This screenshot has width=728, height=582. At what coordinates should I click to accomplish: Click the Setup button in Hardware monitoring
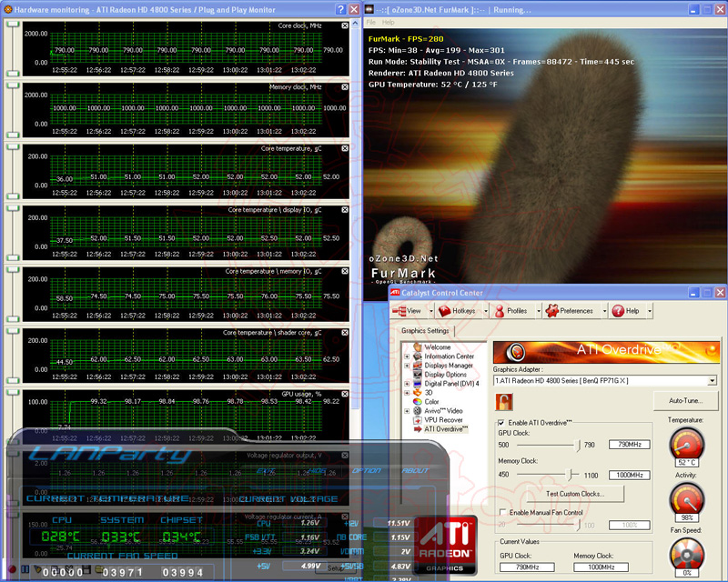point(334,568)
